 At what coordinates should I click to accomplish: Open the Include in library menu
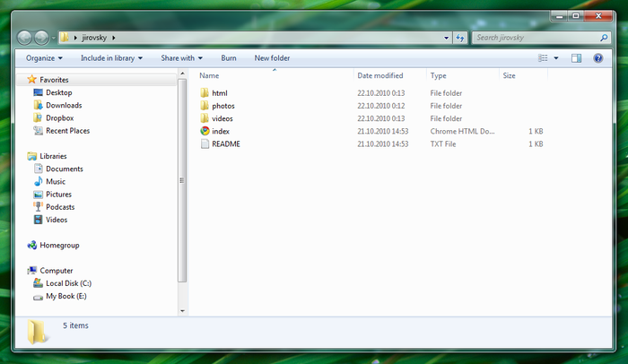tap(111, 58)
